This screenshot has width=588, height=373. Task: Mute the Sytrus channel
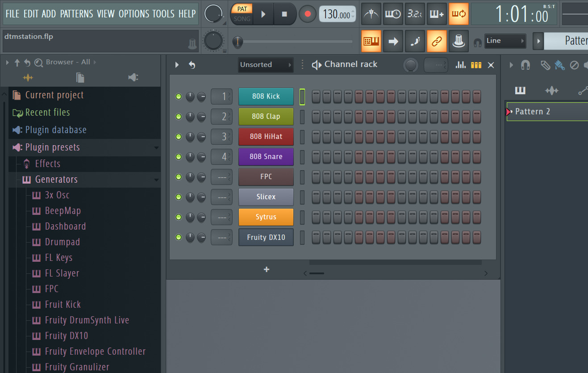(179, 217)
